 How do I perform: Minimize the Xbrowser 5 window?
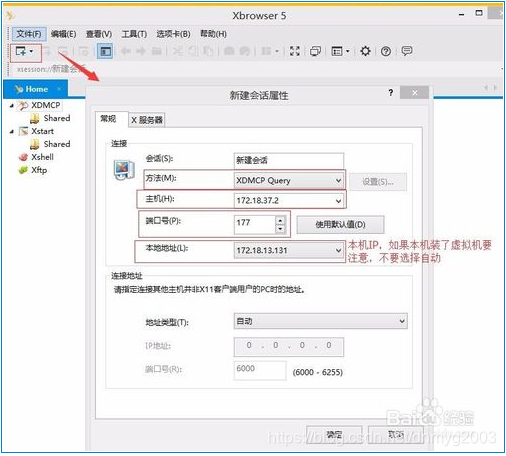point(462,15)
